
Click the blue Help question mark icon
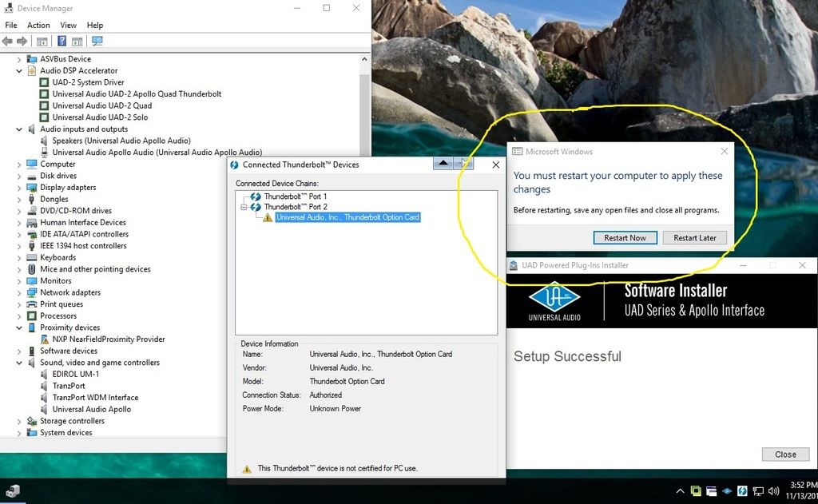click(62, 42)
